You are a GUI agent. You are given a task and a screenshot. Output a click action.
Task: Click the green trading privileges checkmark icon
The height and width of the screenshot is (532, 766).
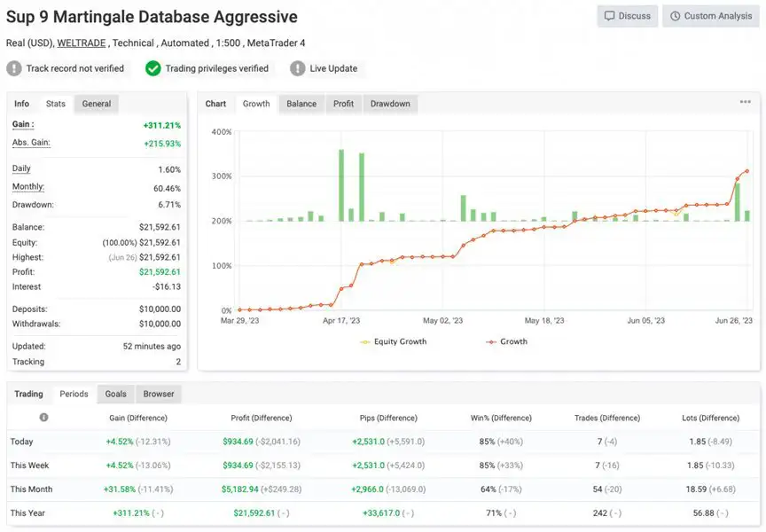click(153, 68)
